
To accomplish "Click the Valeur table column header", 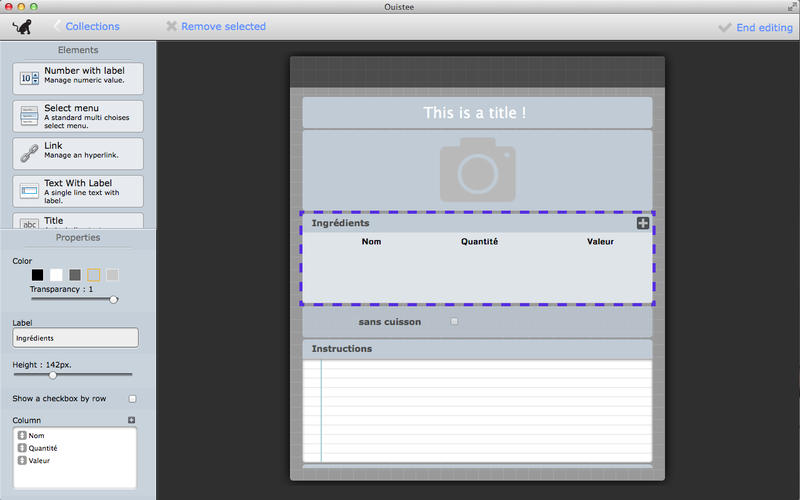I will coord(600,241).
